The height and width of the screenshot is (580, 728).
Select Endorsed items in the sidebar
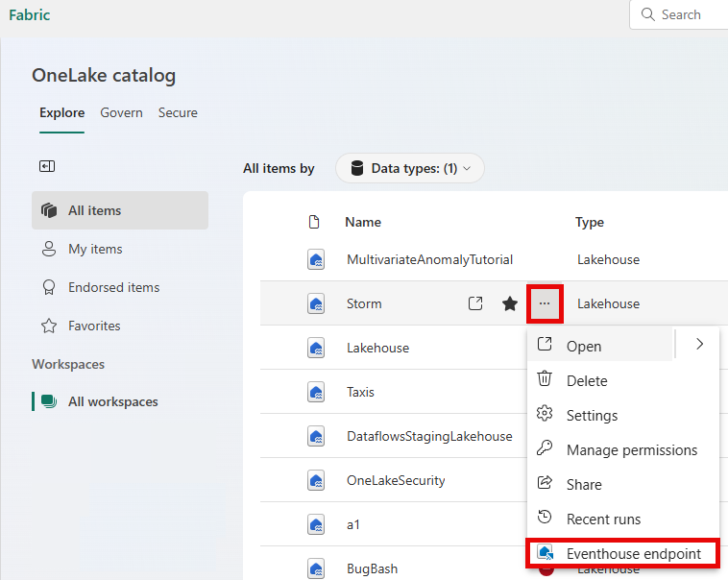(113, 287)
